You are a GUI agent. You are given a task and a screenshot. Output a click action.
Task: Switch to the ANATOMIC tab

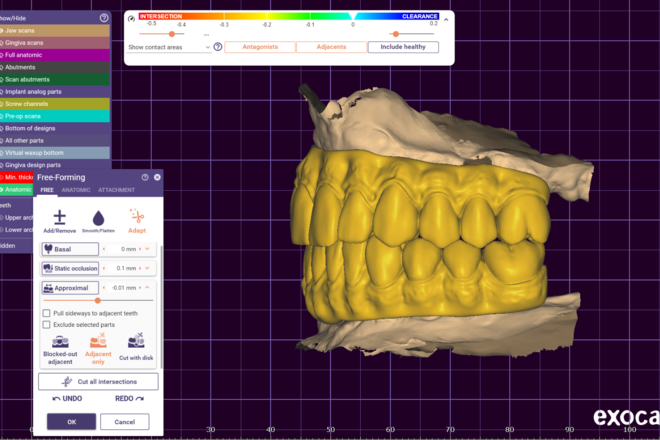(76, 190)
